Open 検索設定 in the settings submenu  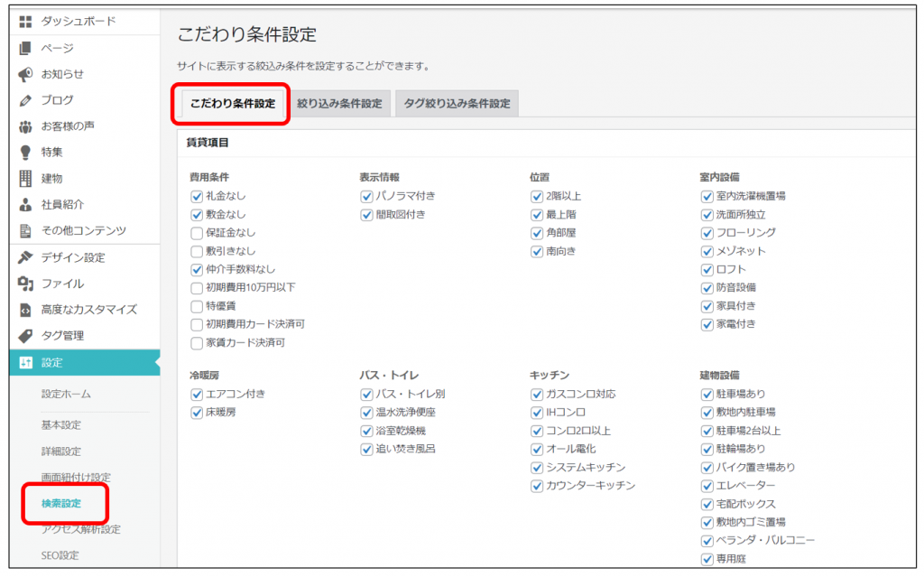(x=61, y=503)
